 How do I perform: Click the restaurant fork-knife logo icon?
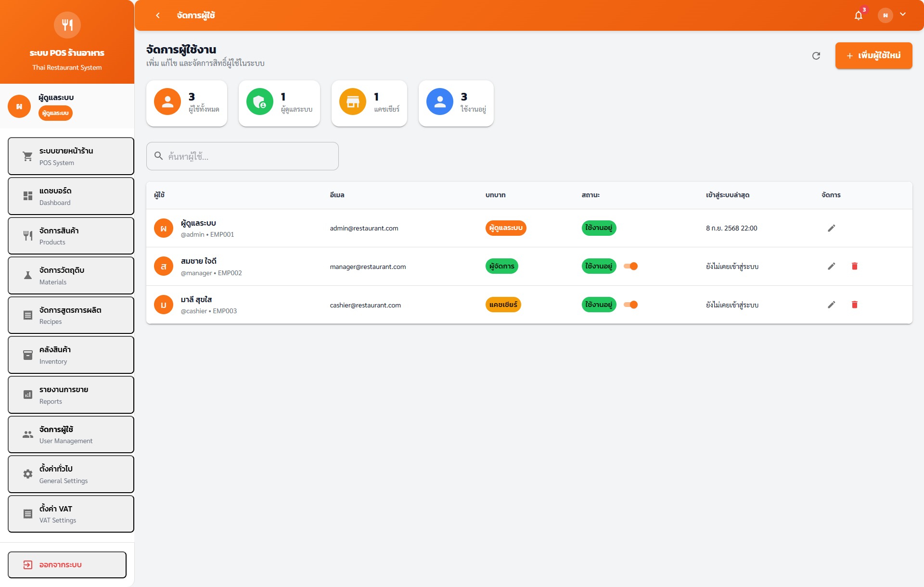(x=67, y=25)
